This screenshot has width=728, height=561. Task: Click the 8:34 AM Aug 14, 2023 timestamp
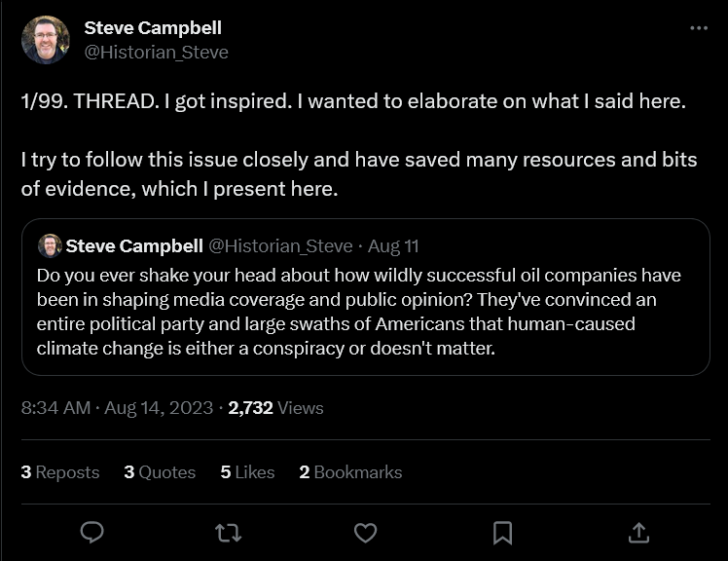pos(117,408)
